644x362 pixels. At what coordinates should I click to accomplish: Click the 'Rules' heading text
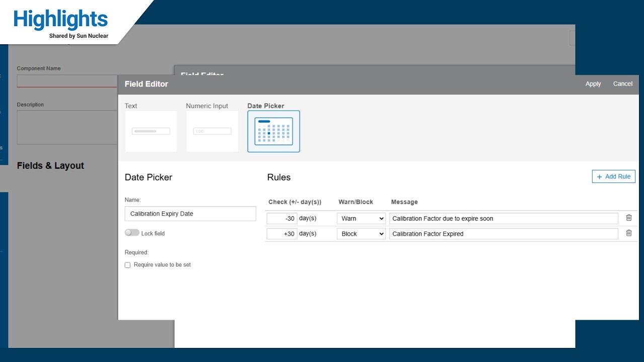pos(279,177)
